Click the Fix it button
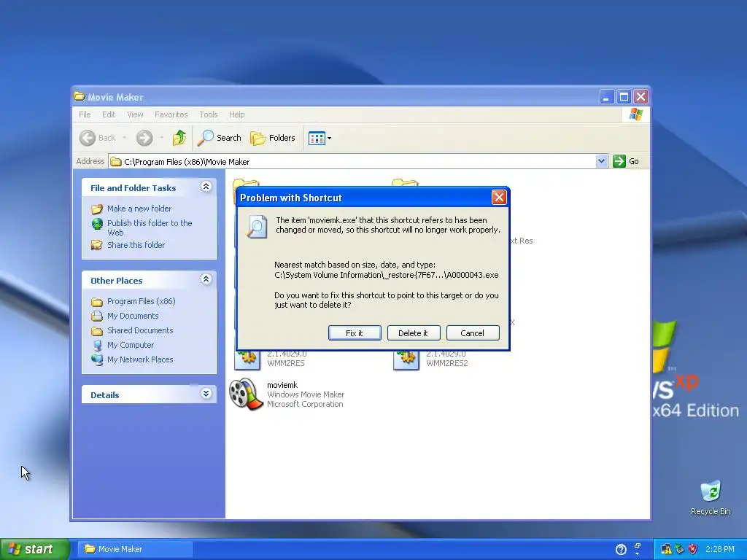This screenshot has width=747, height=560. click(355, 332)
